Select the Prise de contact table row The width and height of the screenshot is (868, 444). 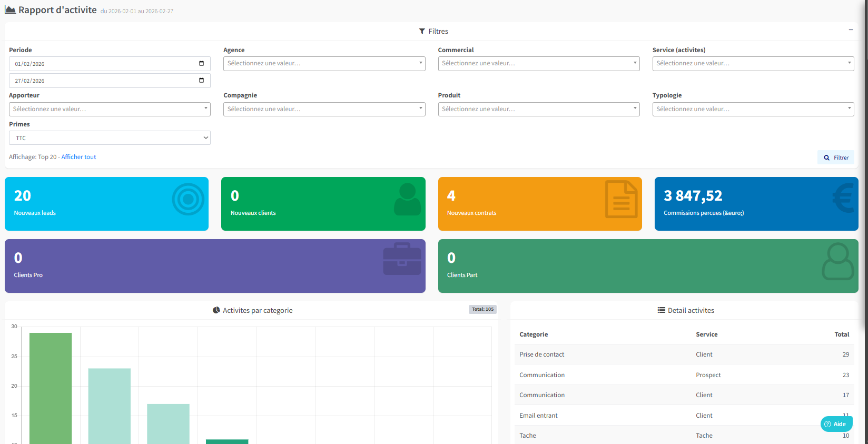pos(684,354)
